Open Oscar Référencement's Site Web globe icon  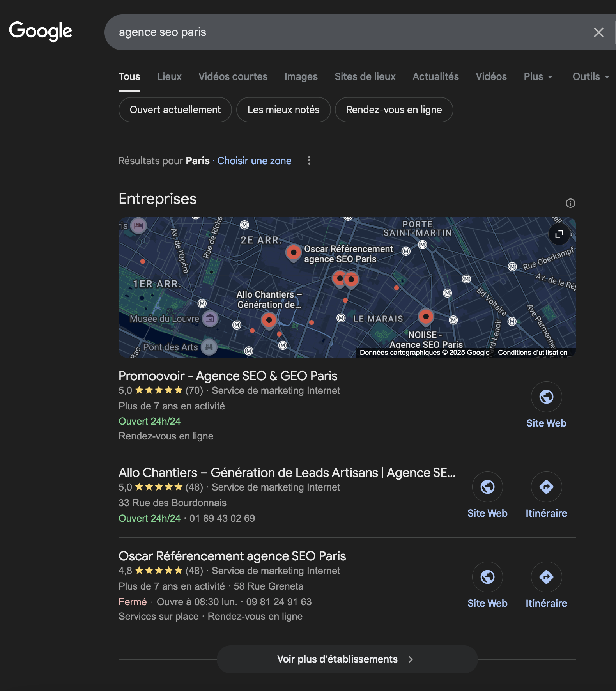coord(487,577)
